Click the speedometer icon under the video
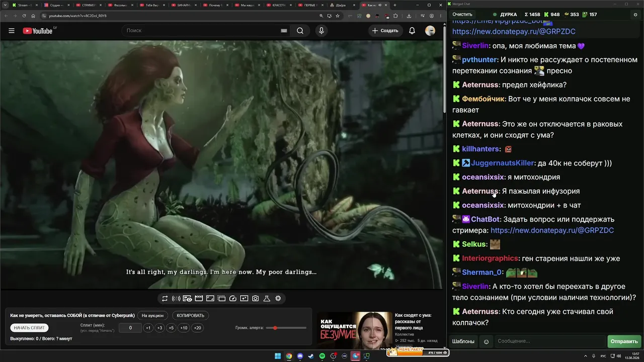644x362 pixels. click(x=233, y=299)
